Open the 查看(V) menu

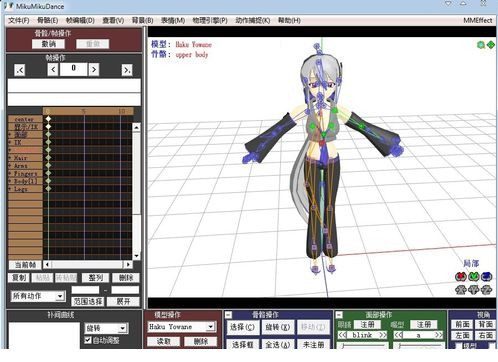click(113, 21)
